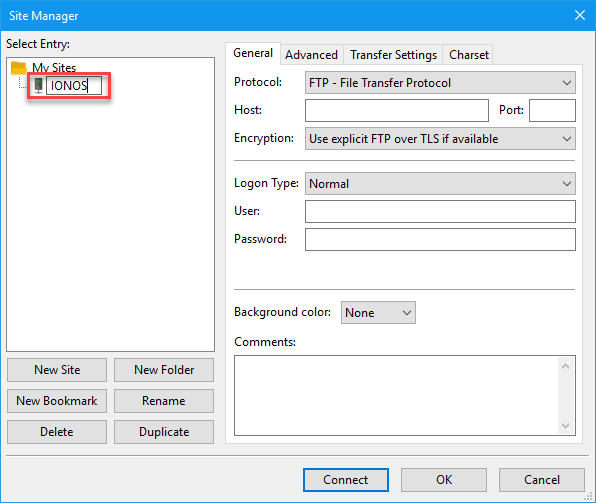This screenshot has width=596, height=503.
Task: Select the Charset tab
Action: 469,55
